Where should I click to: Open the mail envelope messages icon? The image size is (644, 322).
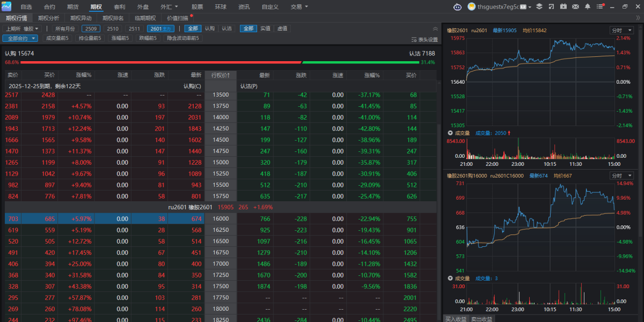click(575, 7)
